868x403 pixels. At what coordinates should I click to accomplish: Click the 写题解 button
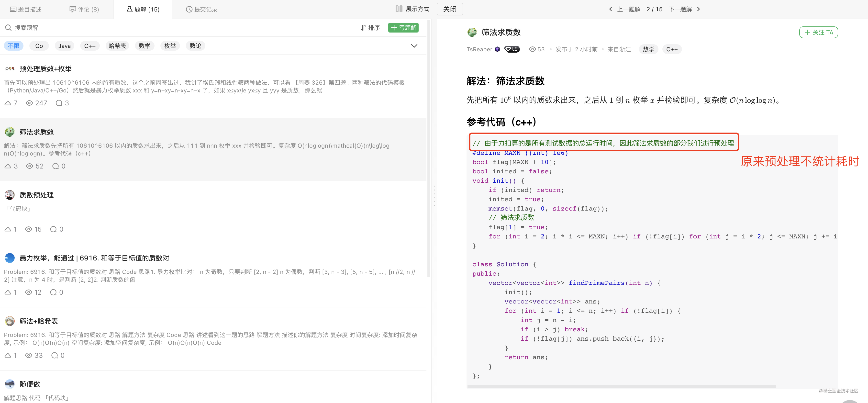pyautogui.click(x=403, y=28)
